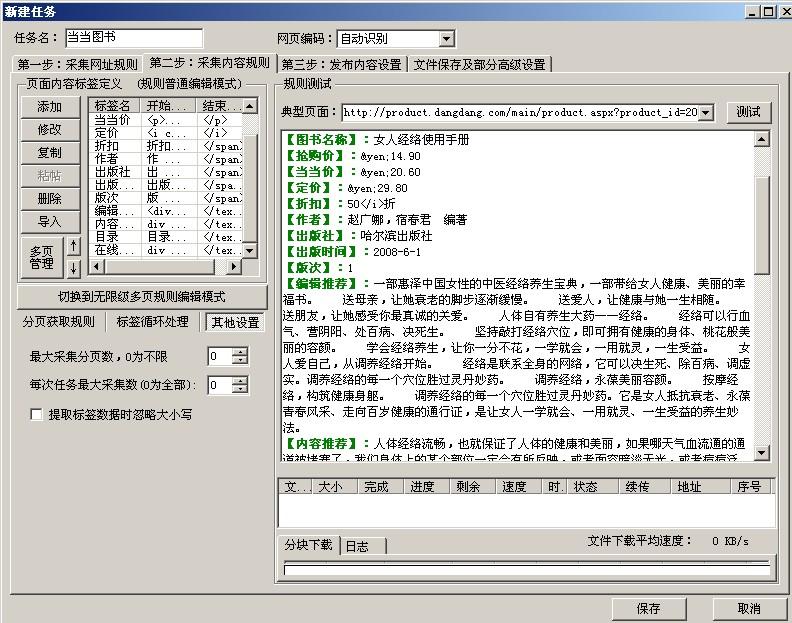Increase 最大采集分页数 spinner value
The height and width of the screenshot is (623, 792).
point(240,352)
